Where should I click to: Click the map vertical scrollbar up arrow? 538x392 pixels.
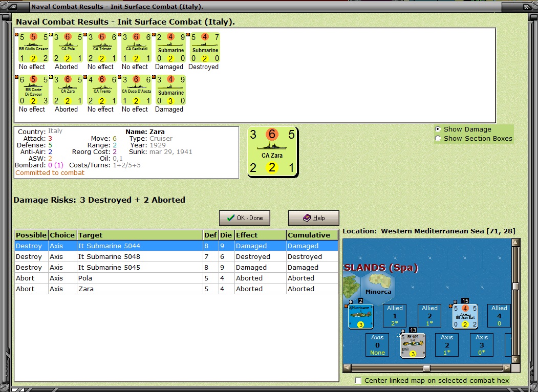[515, 243]
